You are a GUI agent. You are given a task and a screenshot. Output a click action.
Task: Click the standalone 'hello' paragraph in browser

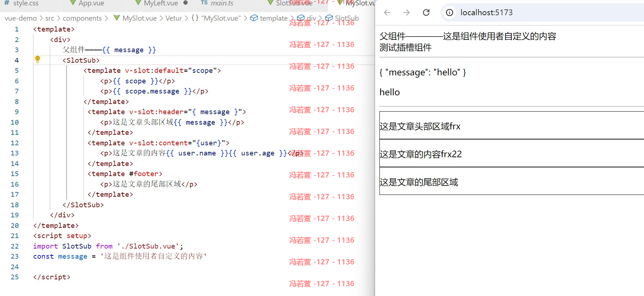[390, 92]
